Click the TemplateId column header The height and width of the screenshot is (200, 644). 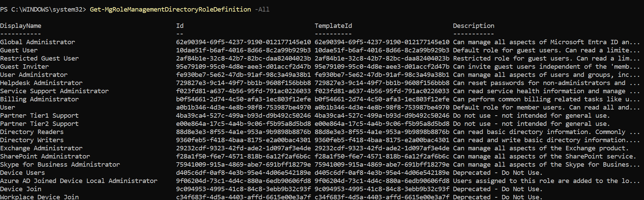click(333, 26)
